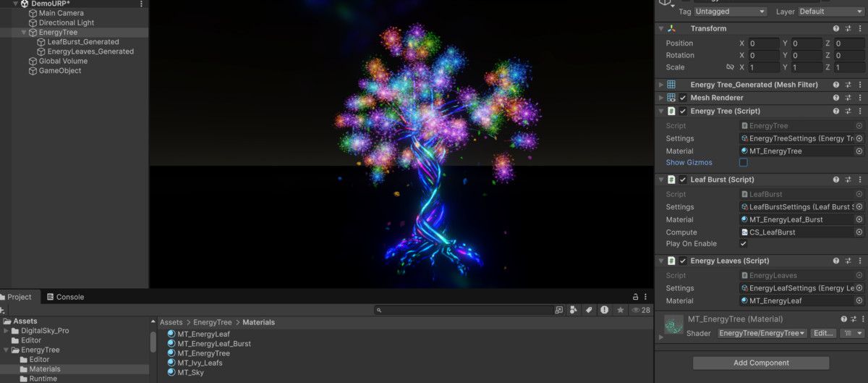The image size is (868, 383).
Task: Open material list-options dropdown next to Edit
Action: 852,333
